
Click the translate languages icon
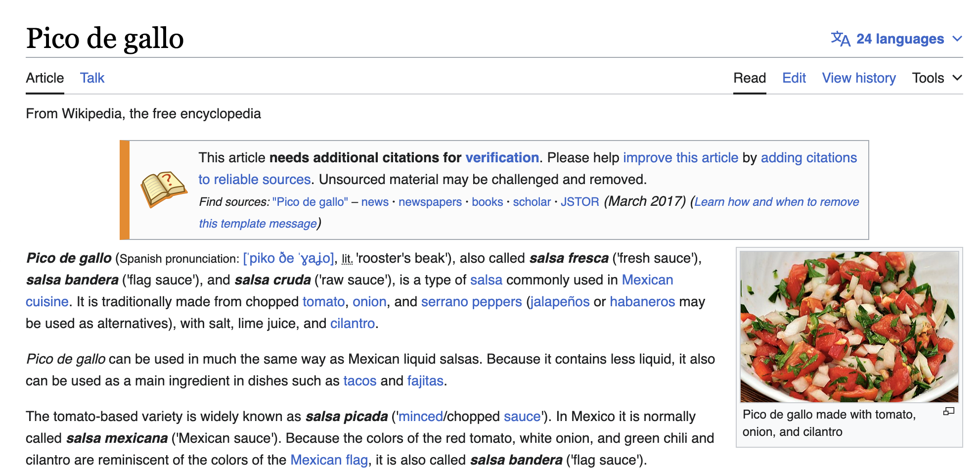[840, 39]
